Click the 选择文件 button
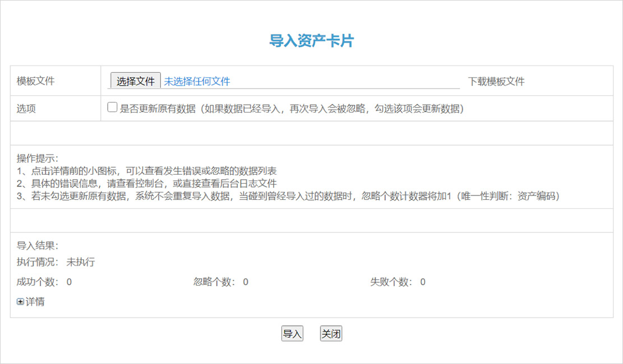623x364 pixels. [135, 81]
